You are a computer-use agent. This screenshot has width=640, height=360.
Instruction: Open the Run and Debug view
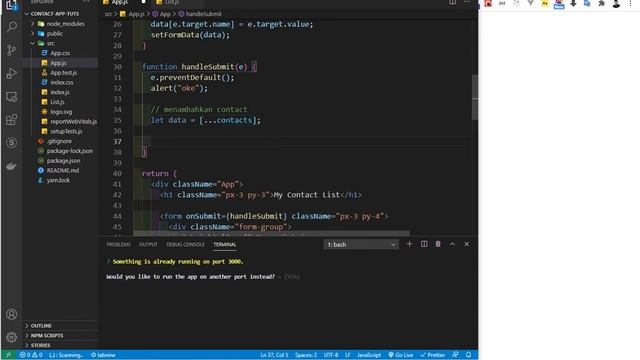point(11,73)
